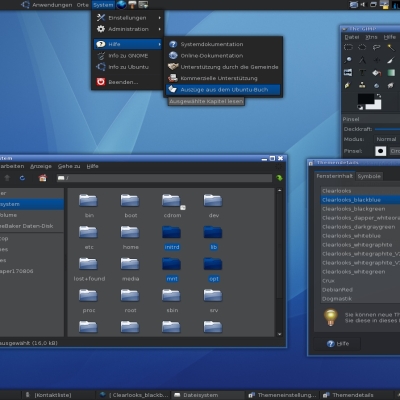Expand the Einstellungen submenu

(128, 18)
